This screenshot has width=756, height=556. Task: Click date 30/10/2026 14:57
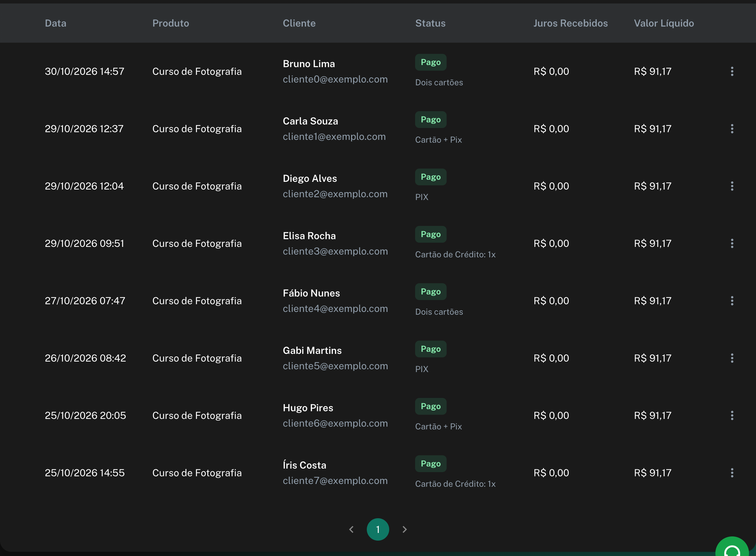[x=85, y=71]
